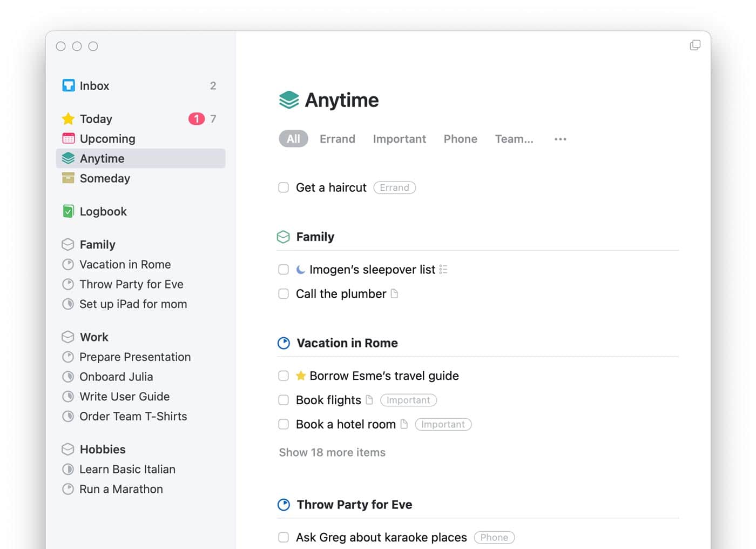Click the Logbook checkmark icon

click(68, 211)
